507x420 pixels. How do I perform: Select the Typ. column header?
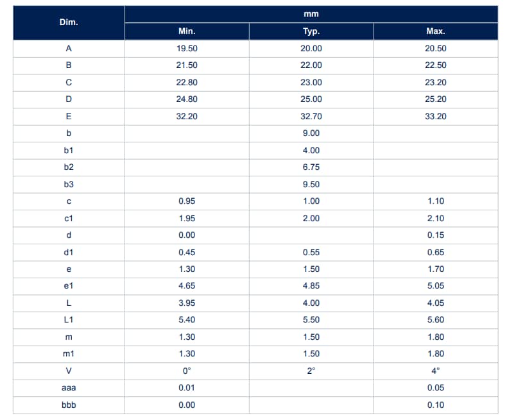(x=311, y=31)
